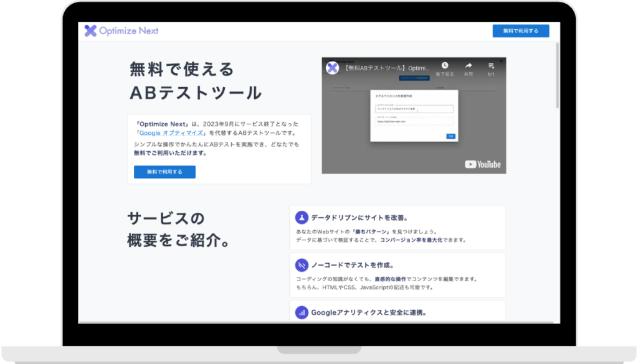The height and width of the screenshot is (364, 638).
Task: Click the YouTube logo on the video
Action: tap(483, 164)
